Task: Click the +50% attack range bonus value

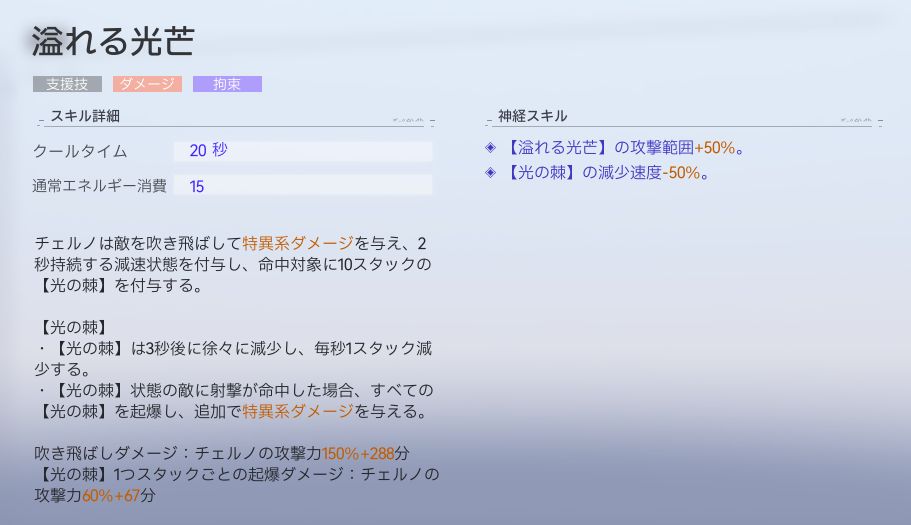Action: point(714,148)
